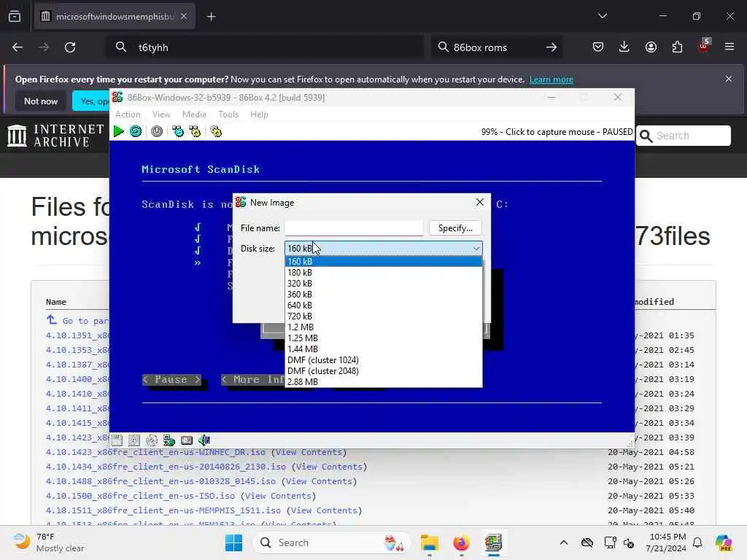This screenshot has height=560, width=747.
Task: Open Firefox hamburger application menu
Action: point(729,47)
